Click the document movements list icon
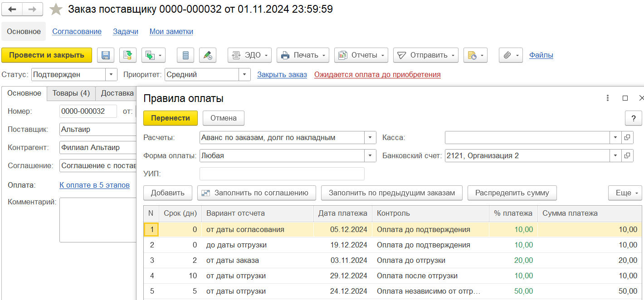This screenshot has width=644, height=300. click(185, 55)
